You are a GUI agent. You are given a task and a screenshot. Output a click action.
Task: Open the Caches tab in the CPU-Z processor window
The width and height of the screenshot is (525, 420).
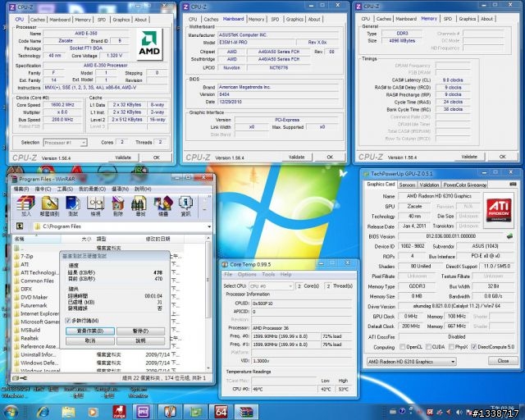coord(38,20)
